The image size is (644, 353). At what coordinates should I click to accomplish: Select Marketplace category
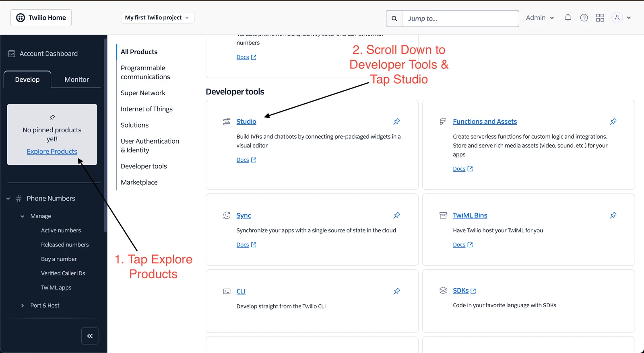(139, 182)
